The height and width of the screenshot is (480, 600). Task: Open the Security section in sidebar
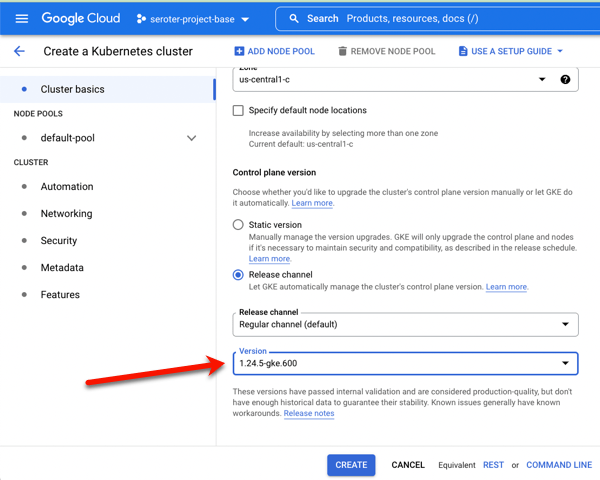[59, 241]
